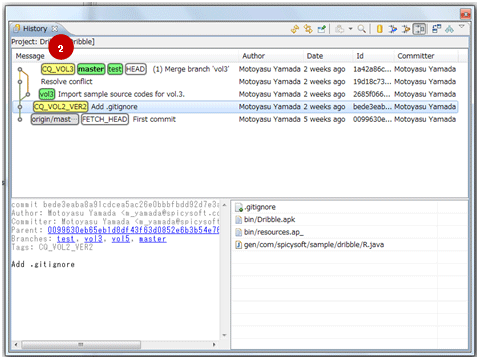This screenshot has height=360, width=480.
Task: Click the origin/mast… ref label
Action: (55, 119)
